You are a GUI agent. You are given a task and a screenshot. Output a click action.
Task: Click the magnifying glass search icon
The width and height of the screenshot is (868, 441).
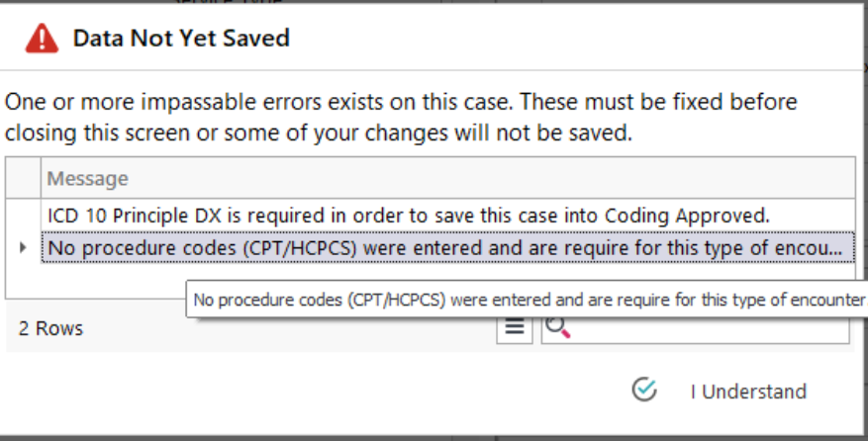(557, 326)
